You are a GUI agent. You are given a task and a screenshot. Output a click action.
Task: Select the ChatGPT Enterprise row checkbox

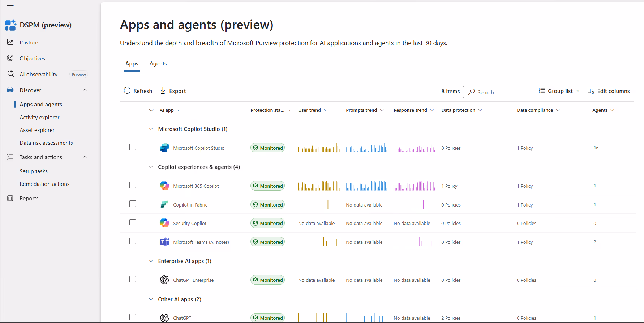point(133,279)
